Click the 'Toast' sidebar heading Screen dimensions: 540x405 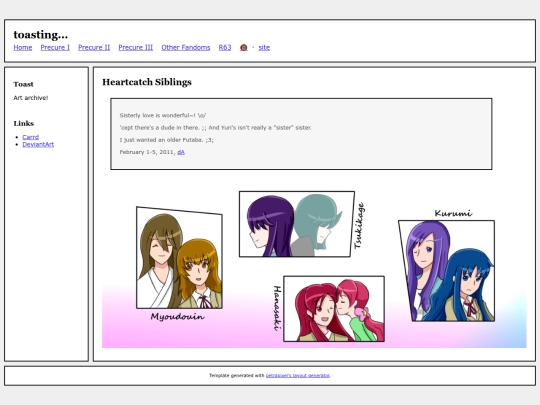pos(23,84)
